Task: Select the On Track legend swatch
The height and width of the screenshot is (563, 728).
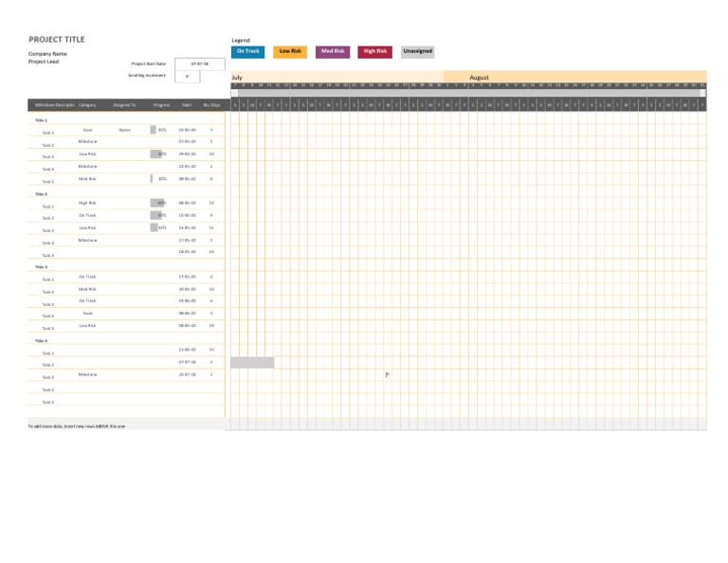Action: (x=247, y=51)
